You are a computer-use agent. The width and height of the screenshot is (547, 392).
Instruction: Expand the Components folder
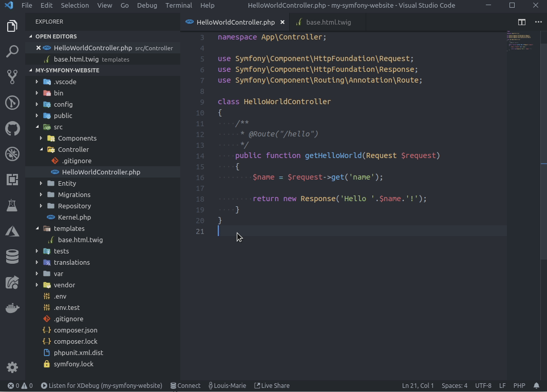click(41, 138)
